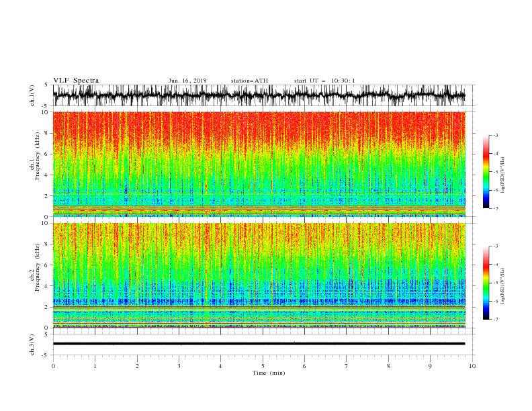Click the "10" tick on ch.2 frequency axis

pos(46,223)
